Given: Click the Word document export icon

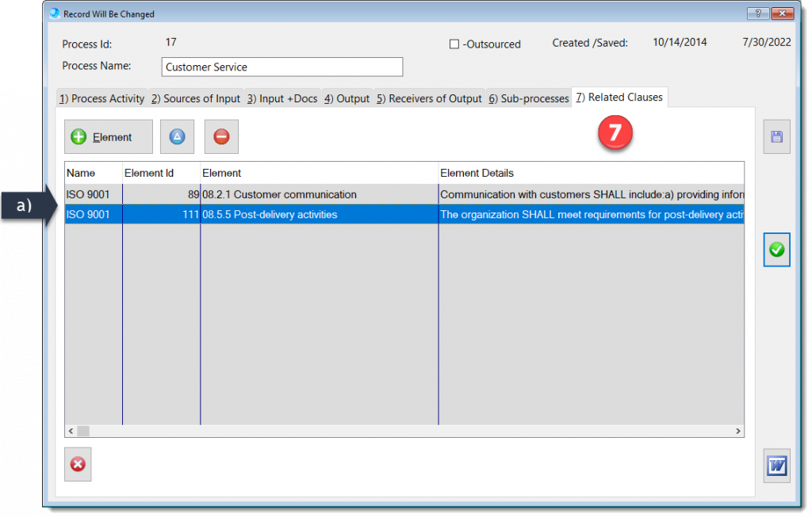Looking at the screenshot, I should (x=776, y=466).
